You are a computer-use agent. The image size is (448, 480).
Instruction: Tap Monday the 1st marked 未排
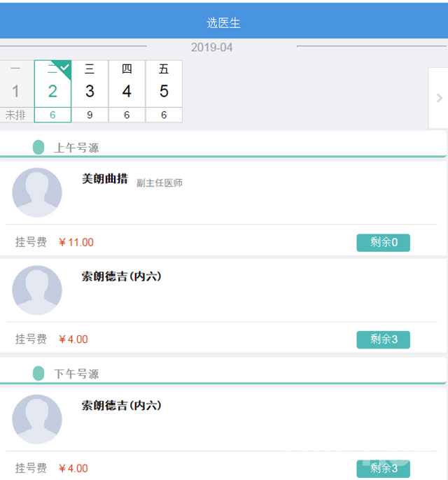15,91
